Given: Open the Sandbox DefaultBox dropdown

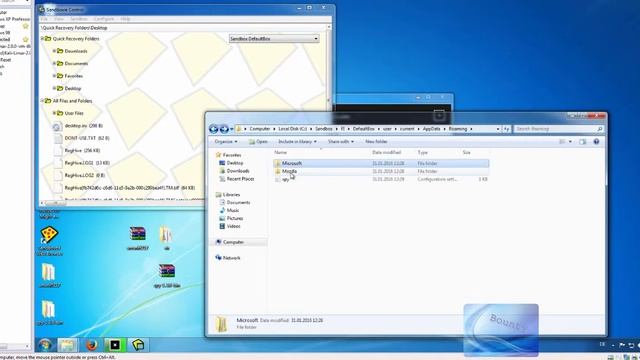Looking at the screenshot, I should [x=274, y=38].
